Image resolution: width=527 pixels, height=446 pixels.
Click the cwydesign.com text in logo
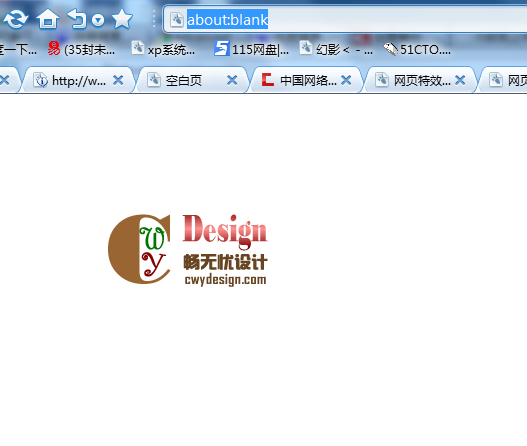point(226,280)
